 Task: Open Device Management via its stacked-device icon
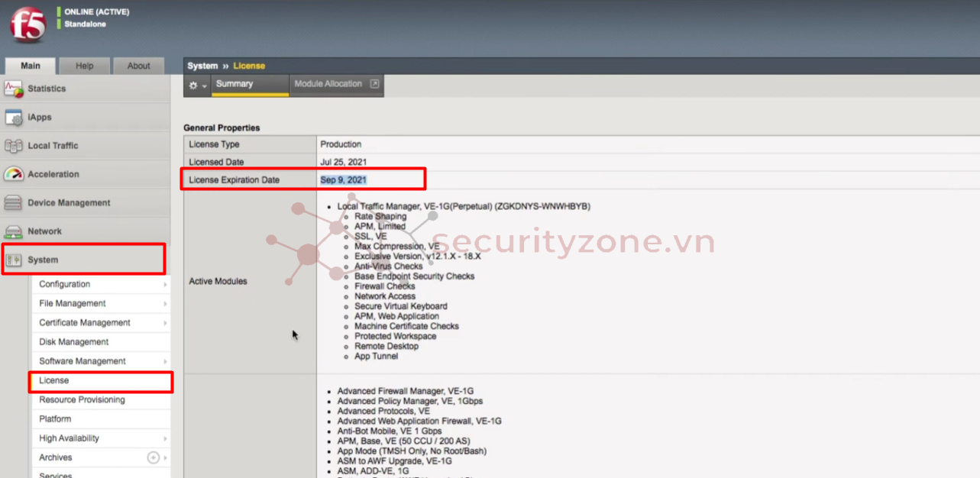click(14, 203)
